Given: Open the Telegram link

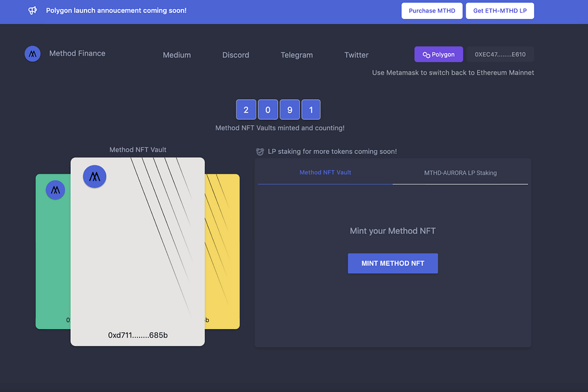Looking at the screenshot, I should 297,55.
